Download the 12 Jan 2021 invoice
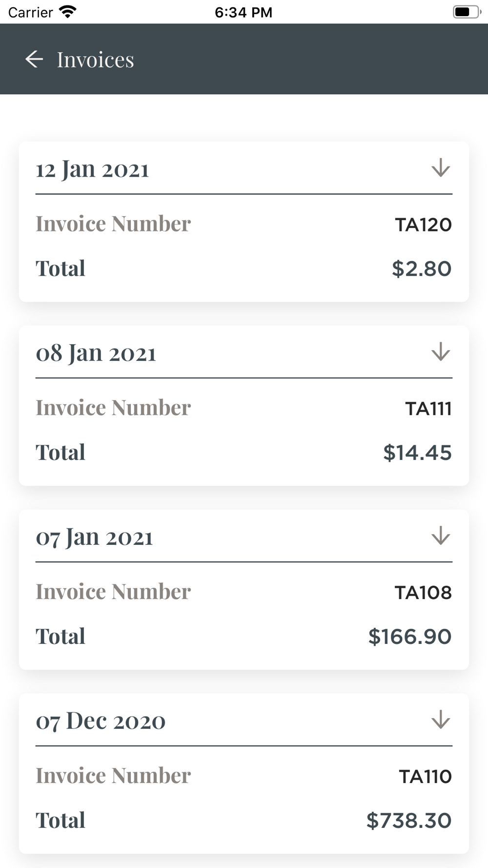This screenshot has width=488, height=868. coord(441,168)
